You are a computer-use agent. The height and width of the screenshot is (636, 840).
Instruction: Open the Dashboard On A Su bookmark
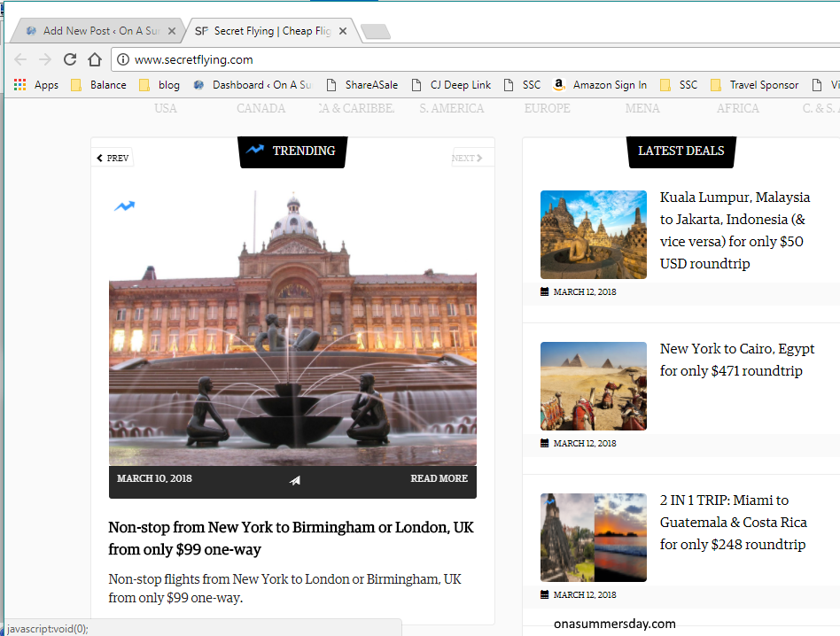click(x=253, y=84)
